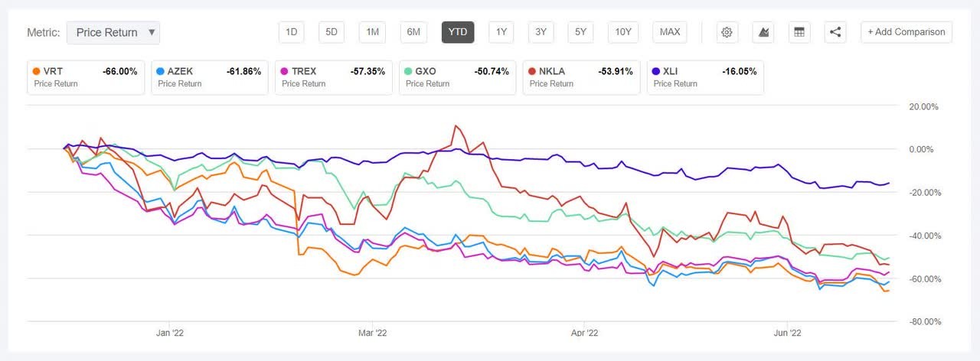Screen dimensions: 980x361
Task: Toggle the XLI price return series
Action: (x=704, y=77)
